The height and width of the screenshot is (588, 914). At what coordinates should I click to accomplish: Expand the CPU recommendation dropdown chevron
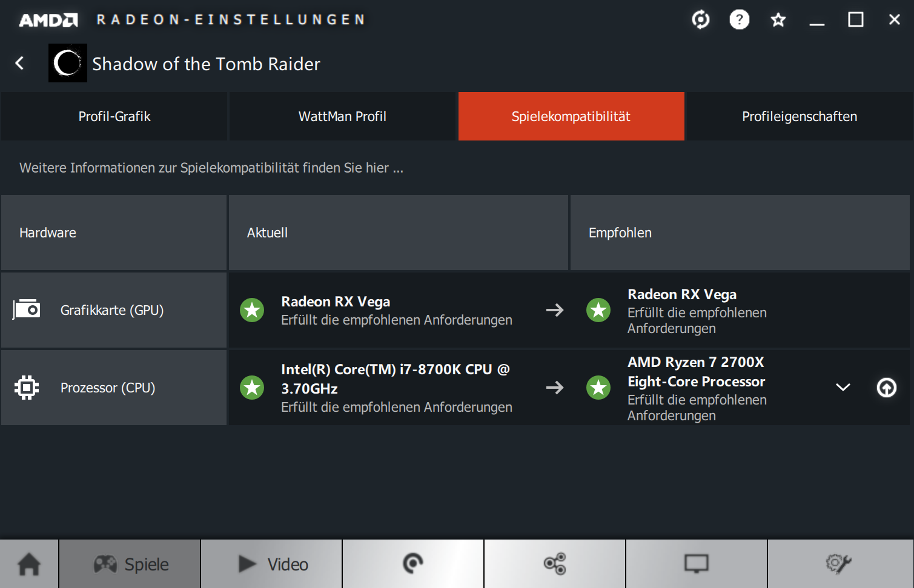click(843, 388)
